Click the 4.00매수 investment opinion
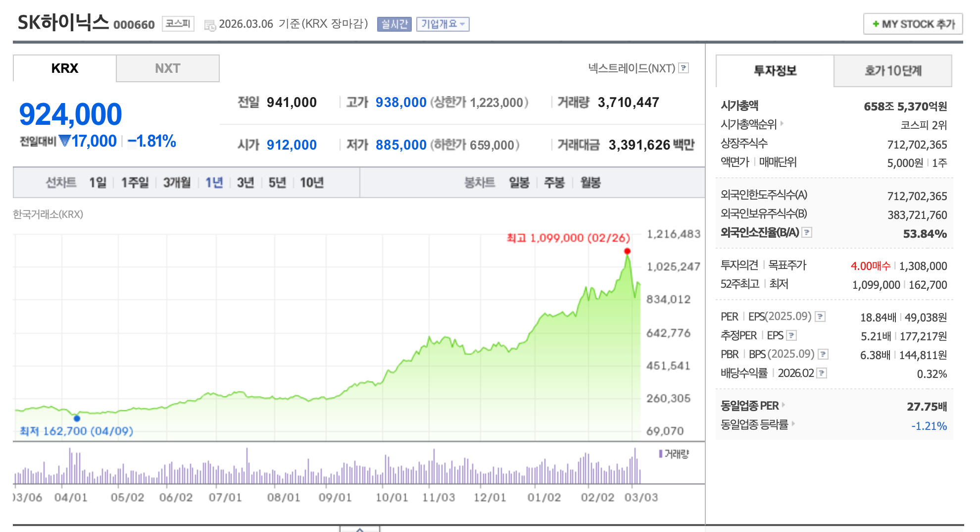This screenshot has height=532, width=980. [871, 266]
